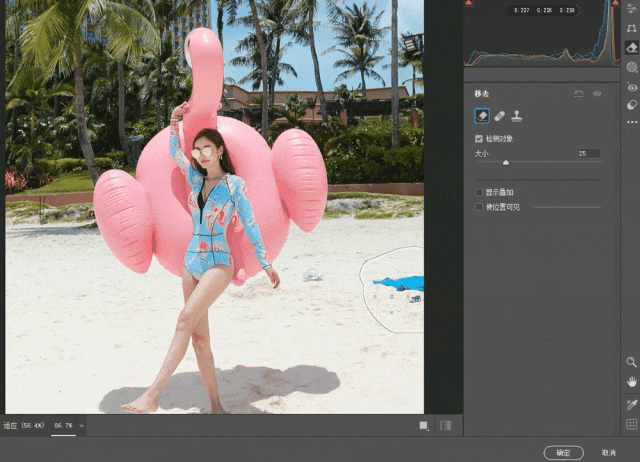Screen dimensions: 640x462
Task: Open the Crop and geometry tool
Action: coord(632,29)
